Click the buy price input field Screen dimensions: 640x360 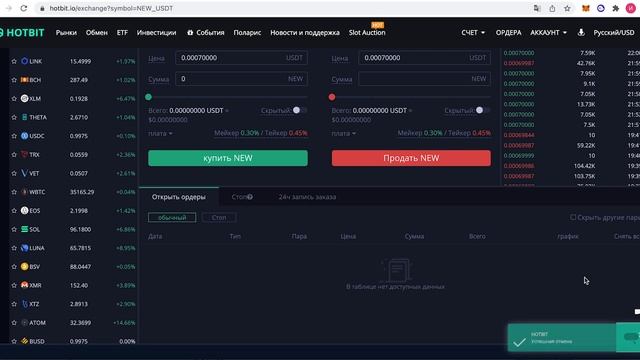(x=241, y=58)
